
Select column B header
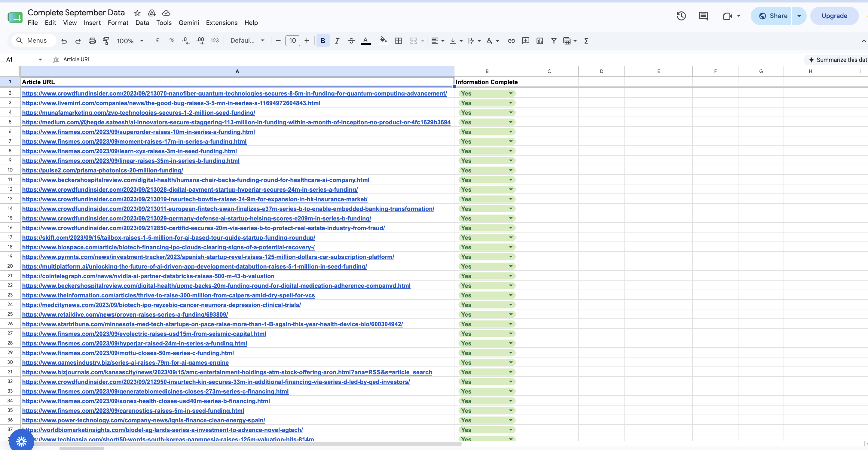coord(487,71)
